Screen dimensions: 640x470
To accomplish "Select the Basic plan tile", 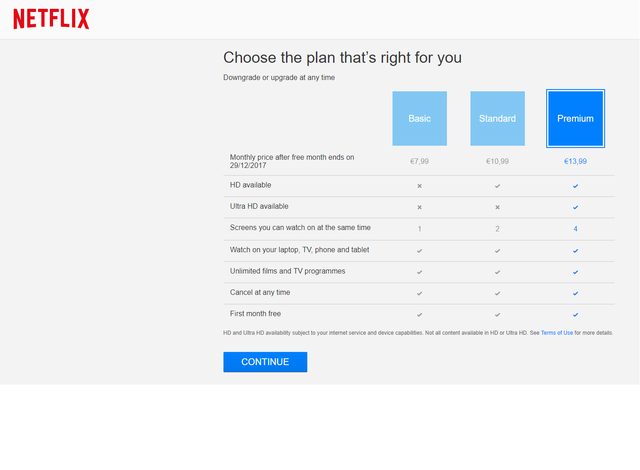I will [420, 118].
